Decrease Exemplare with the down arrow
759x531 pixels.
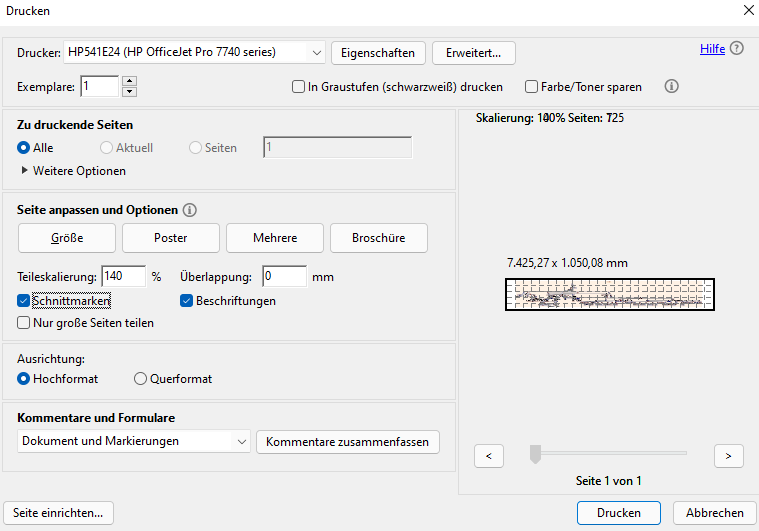tap(129, 92)
